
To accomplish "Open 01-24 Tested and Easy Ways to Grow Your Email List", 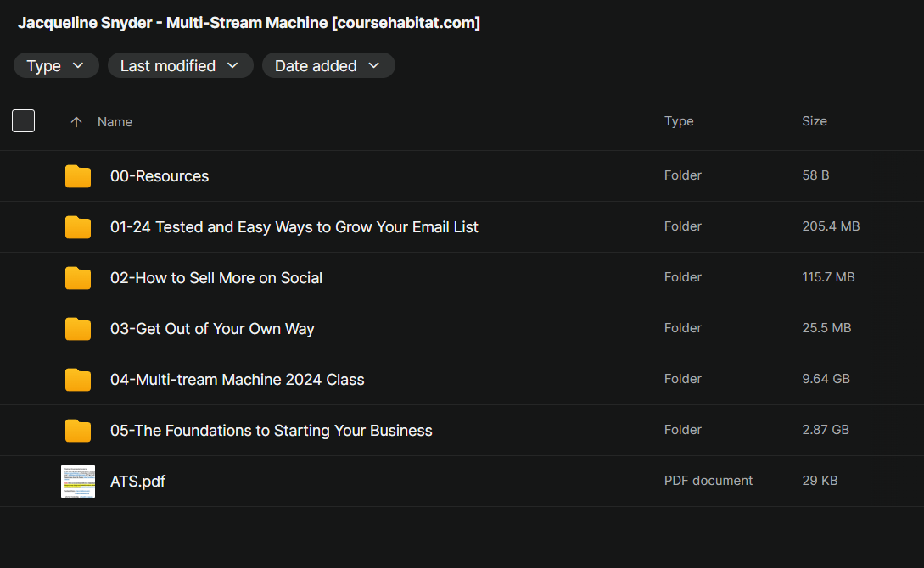I will pos(294,227).
